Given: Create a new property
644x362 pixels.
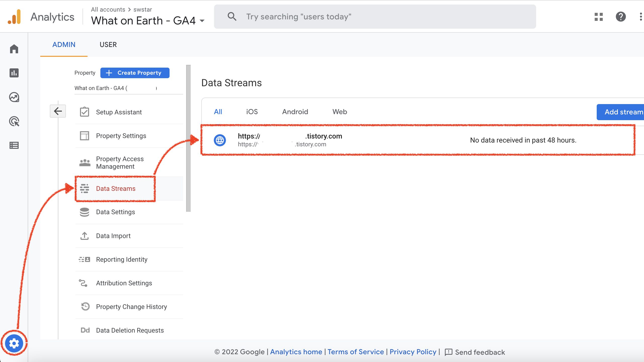Looking at the screenshot, I should (x=135, y=73).
